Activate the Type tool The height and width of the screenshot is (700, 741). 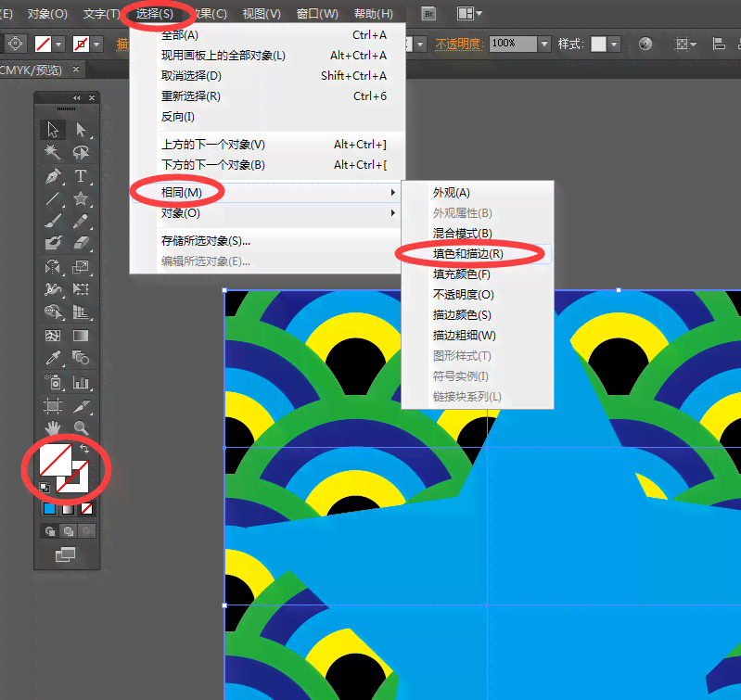point(81,176)
